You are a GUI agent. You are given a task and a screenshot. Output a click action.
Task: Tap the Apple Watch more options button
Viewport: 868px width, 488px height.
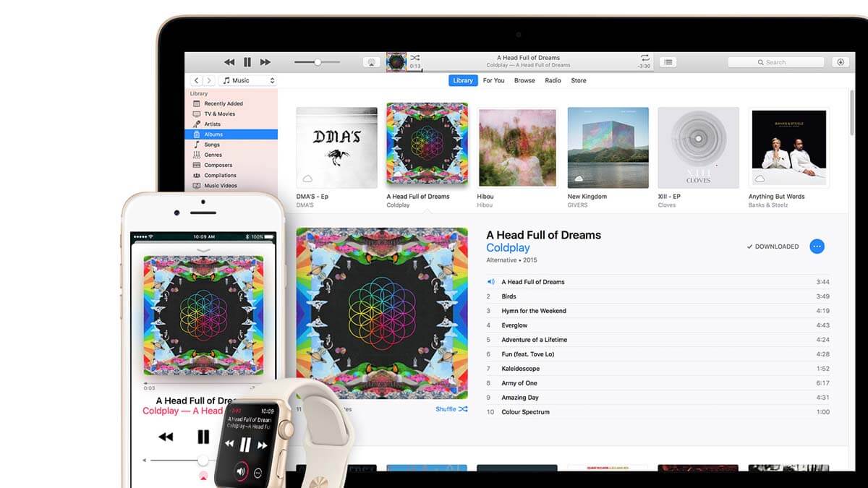pos(259,473)
